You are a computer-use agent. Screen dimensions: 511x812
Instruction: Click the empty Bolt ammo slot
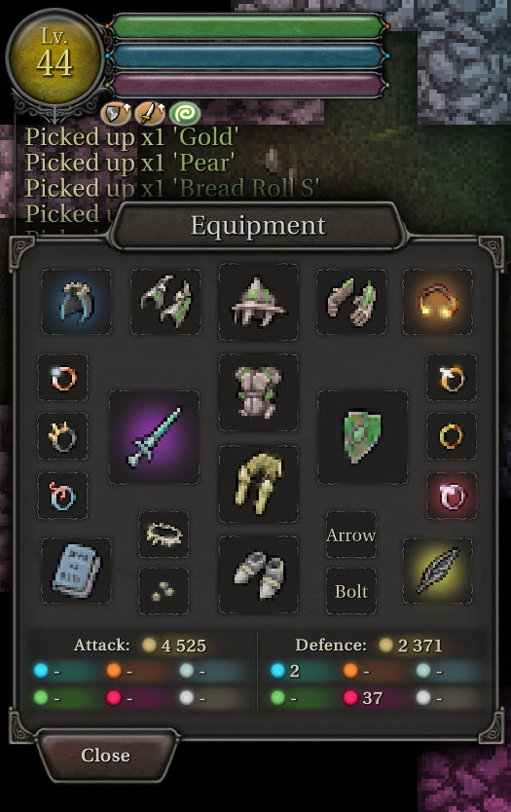click(x=351, y=591)
